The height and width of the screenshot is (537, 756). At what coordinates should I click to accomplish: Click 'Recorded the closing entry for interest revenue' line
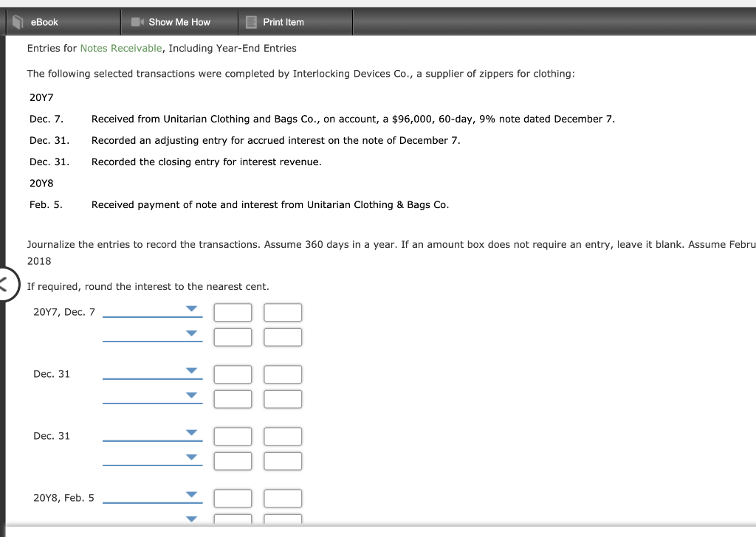(x=207, y=162)
